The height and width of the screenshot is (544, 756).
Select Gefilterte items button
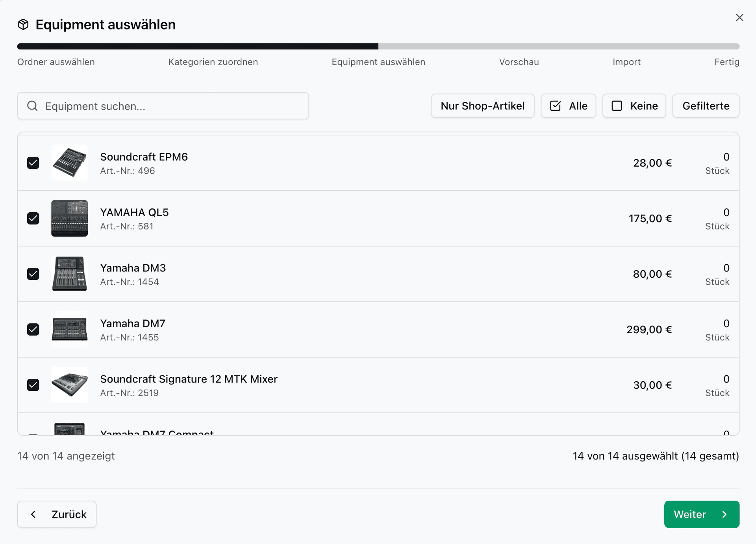click(706, 106)
